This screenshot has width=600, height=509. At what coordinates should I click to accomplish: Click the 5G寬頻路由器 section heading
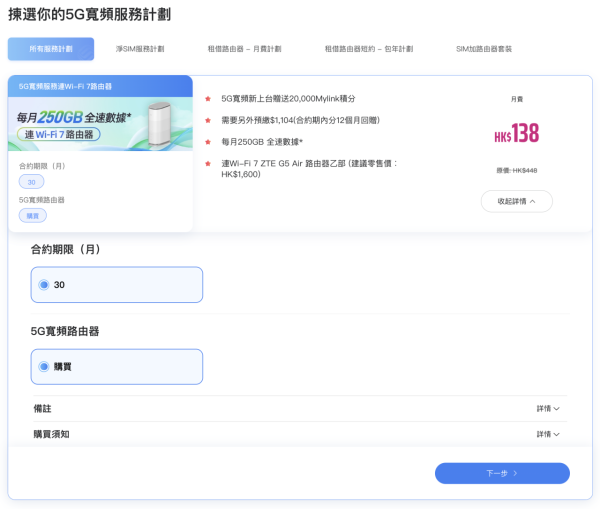65,331
